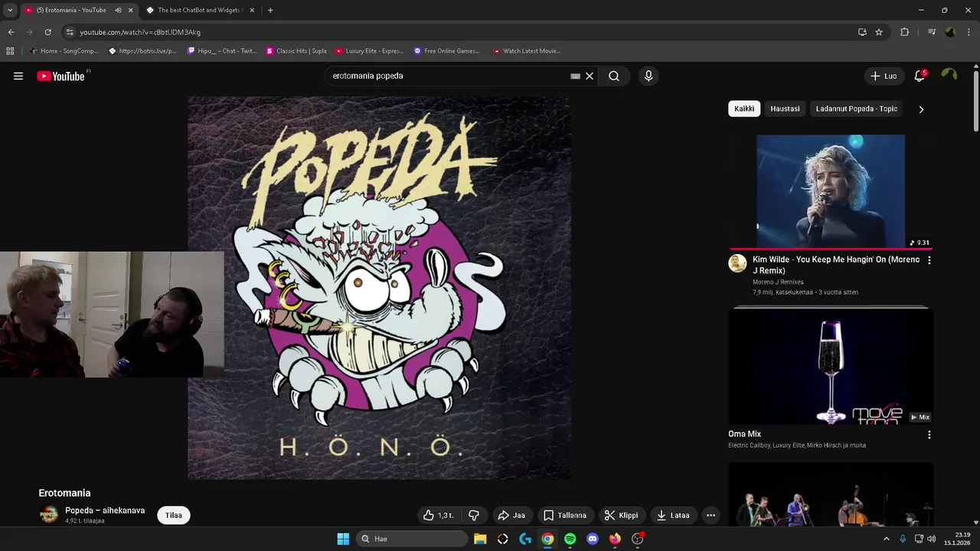Open Firefox from the taskbar
Image resolution: width=980 pixels, height=551 pixels.
tap(615, 539)
